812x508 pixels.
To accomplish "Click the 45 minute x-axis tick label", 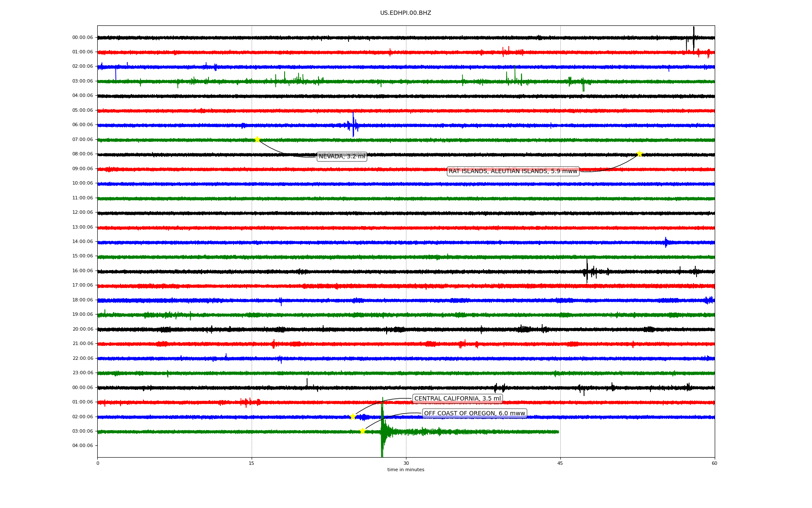I will [560, 463].
